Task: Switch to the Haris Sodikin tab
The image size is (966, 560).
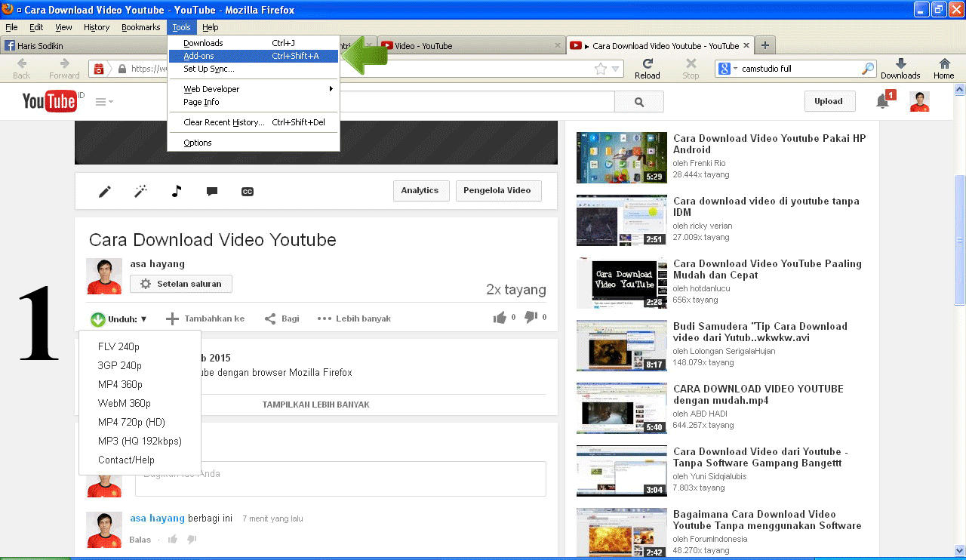Action: [83, 45]
